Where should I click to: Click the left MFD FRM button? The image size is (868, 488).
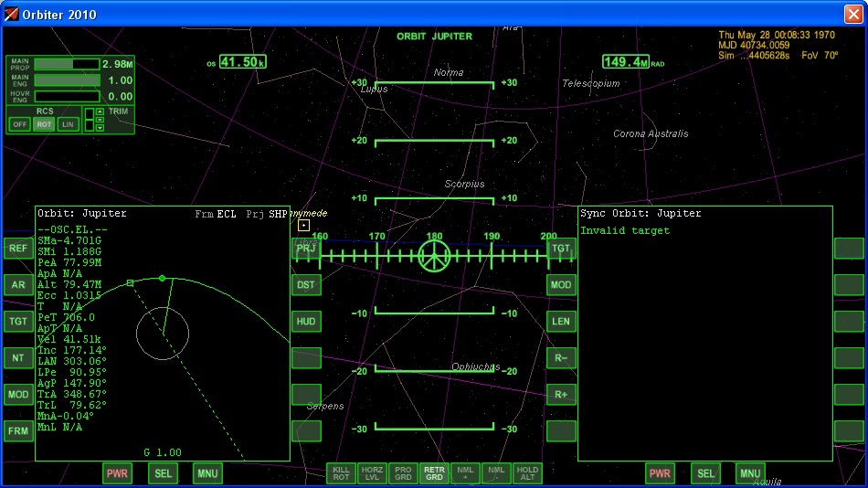(18, 431)
